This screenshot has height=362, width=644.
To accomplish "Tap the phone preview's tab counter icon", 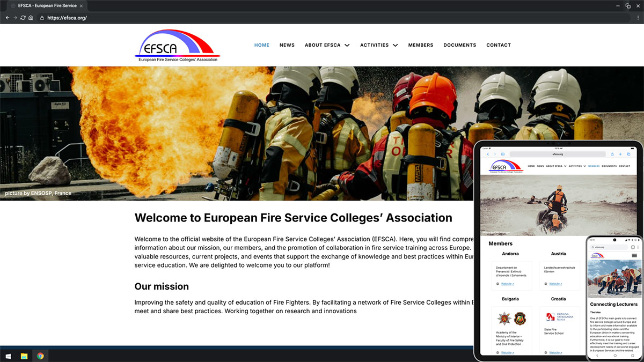I will point(633,247).
